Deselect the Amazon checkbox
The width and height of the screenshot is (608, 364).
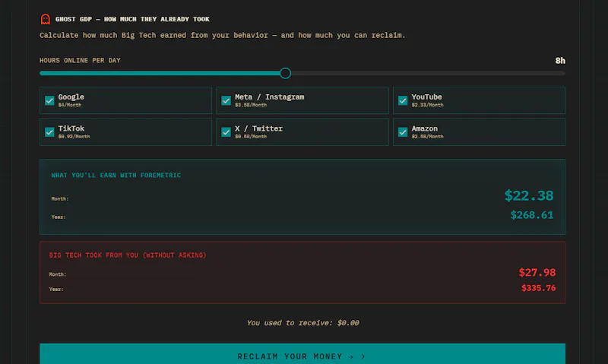click(403, 131)
